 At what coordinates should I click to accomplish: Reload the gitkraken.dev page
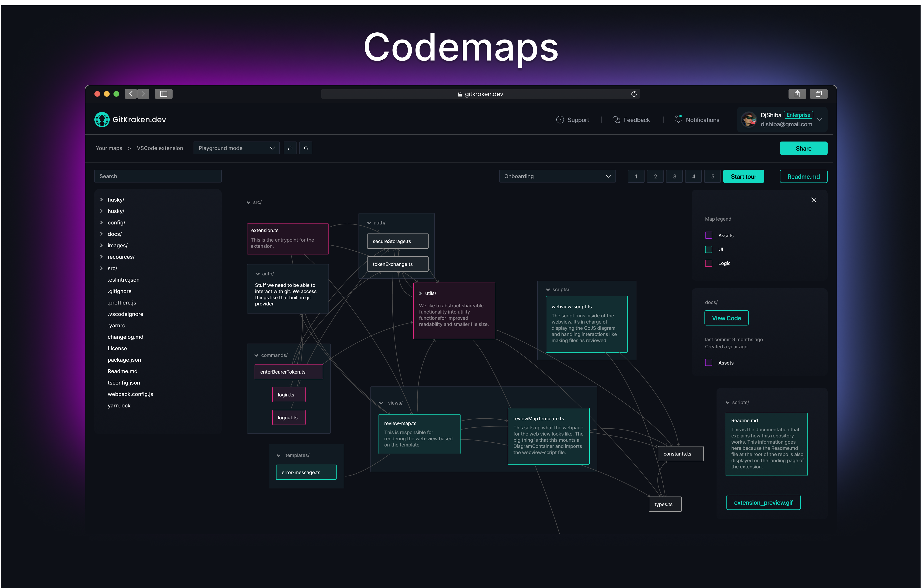pyautogui.click(x=634, y=94)
